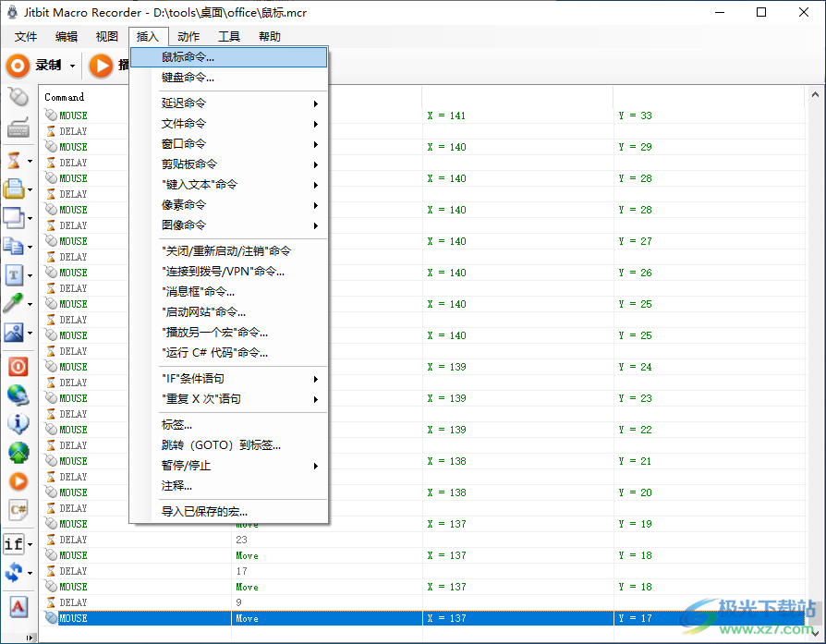Open the 编辑 menu

67,36
